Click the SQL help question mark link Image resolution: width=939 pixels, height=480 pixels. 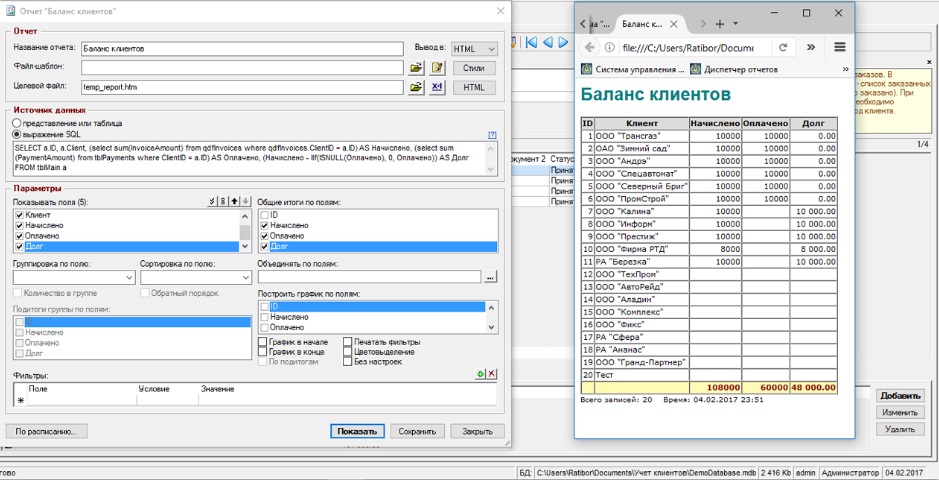pyautogui.click(x=491, y=134)
